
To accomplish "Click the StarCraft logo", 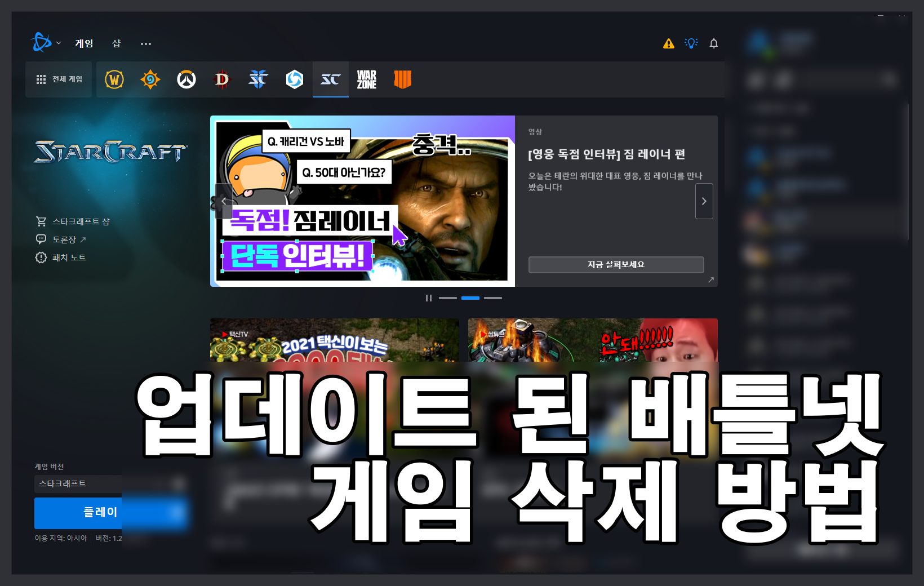I will point(111,152).
